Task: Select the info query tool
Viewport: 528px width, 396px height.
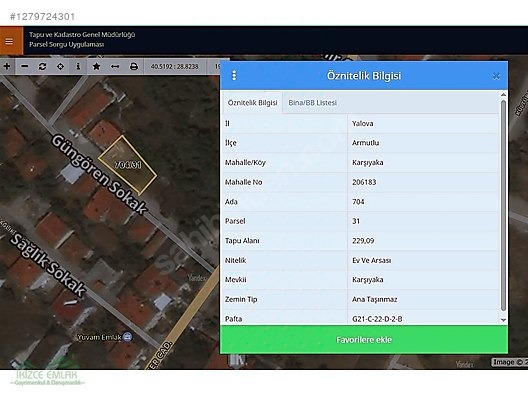Action: (x=78, y=66)
